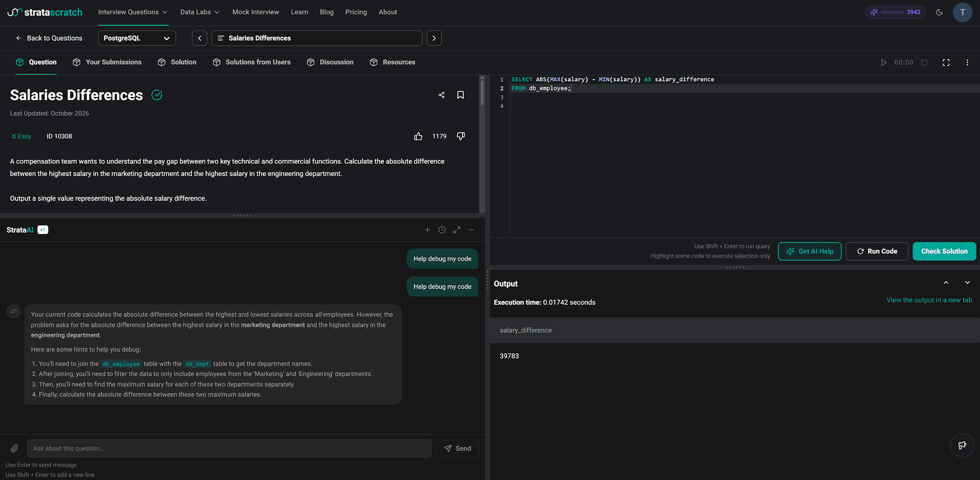Expand output panel with down chevron
This screenshot has height=480, width=980.
pos(967,283)
